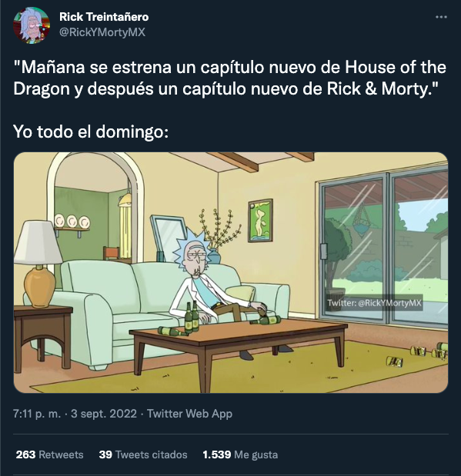The width and height of the screenshot is (461, 476).
Task: Click the 'Yo todo el domingo:' line
Action: tap(91, 131)
